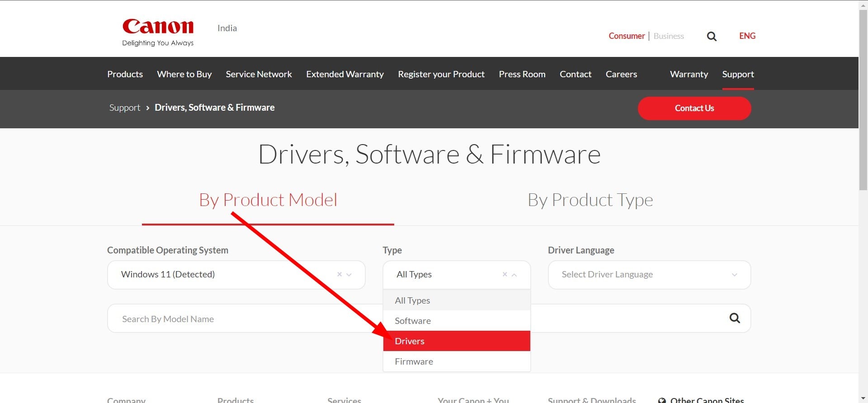This screenshot has height=403, width=868.
Task: Open the Select Driver Language dropdown
Action: tap(649, 275)
